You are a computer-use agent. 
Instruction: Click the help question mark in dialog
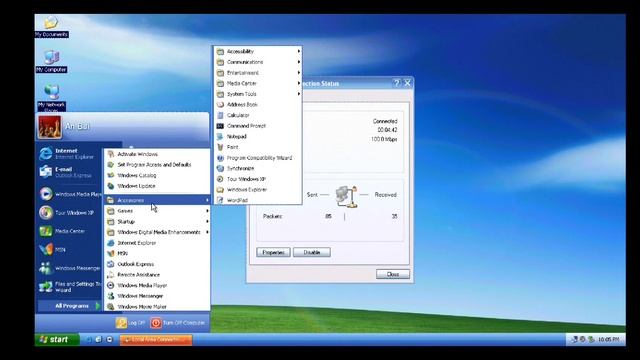(397, 83)
